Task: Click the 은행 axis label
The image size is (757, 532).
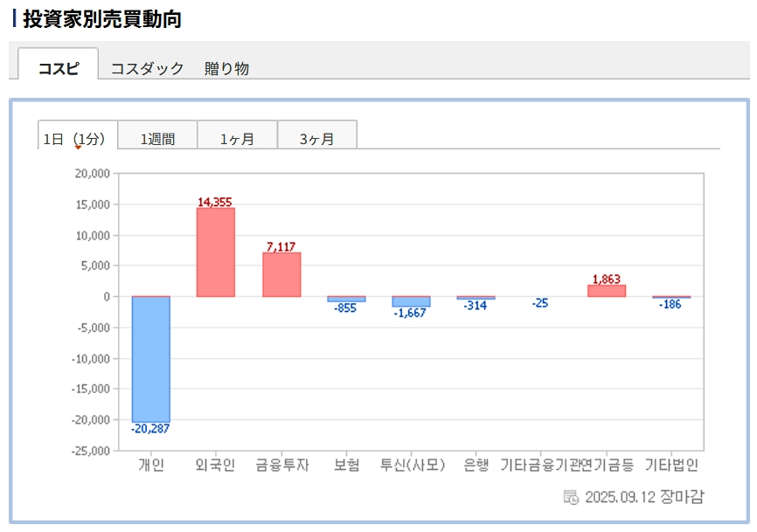Action: pos(476,465)
